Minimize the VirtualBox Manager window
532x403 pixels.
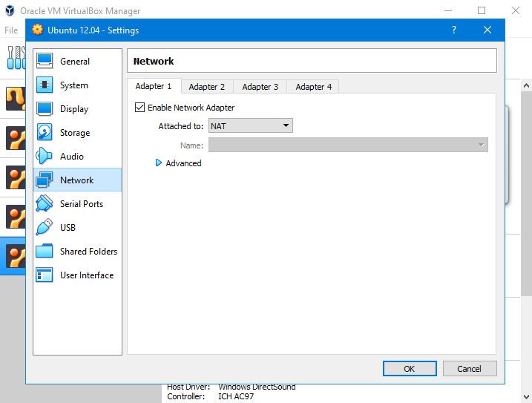[x=448, y=10]
